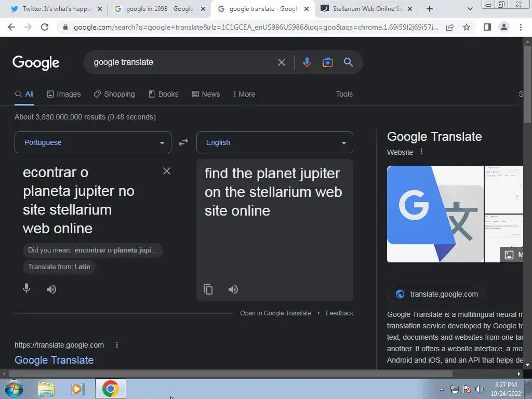This screenshot has width=532, height=399.
Task: Accept the 'Did you mean: encontrar' suggestion
Action: (92, 250)
